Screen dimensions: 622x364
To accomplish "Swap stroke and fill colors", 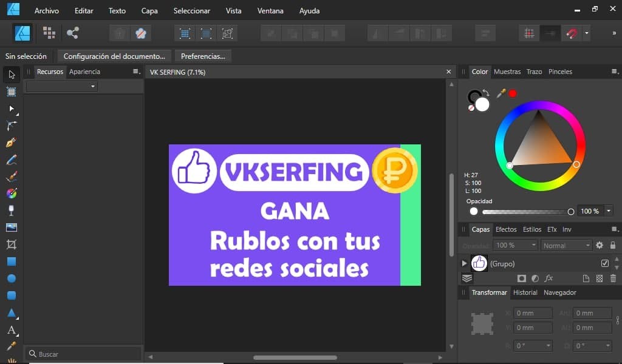I will 487,93.
